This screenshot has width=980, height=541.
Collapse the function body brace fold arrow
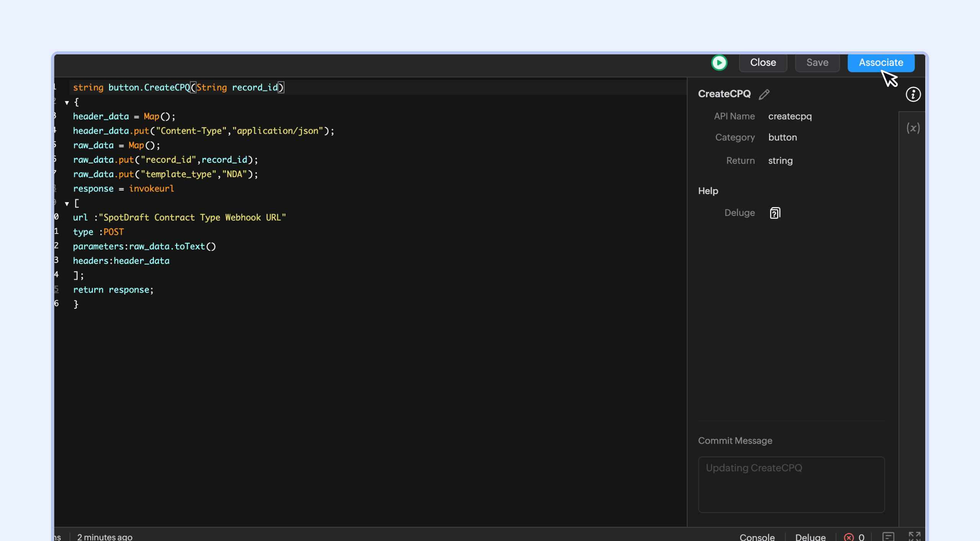click(x=67, y=103)
